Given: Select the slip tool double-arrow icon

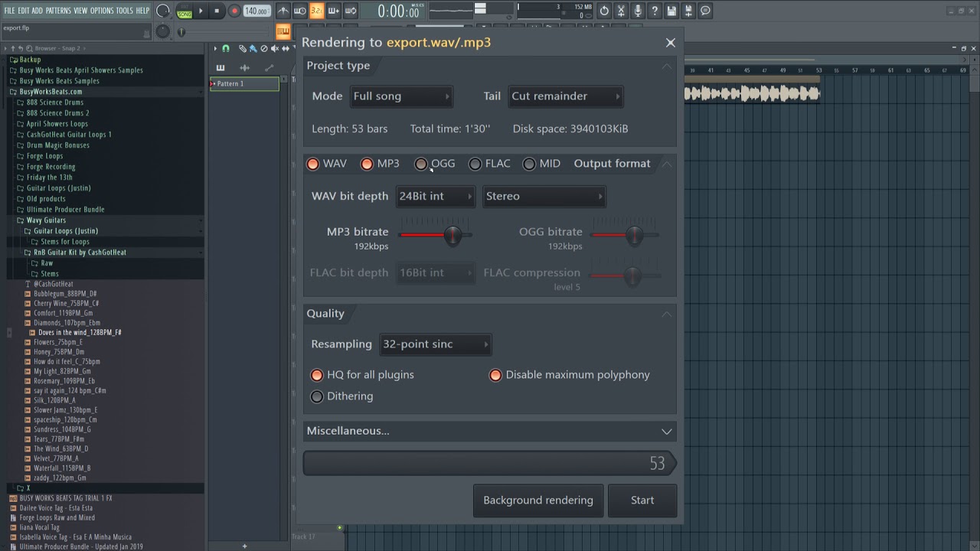Looking at the screenshot, I should click(286, 48).
